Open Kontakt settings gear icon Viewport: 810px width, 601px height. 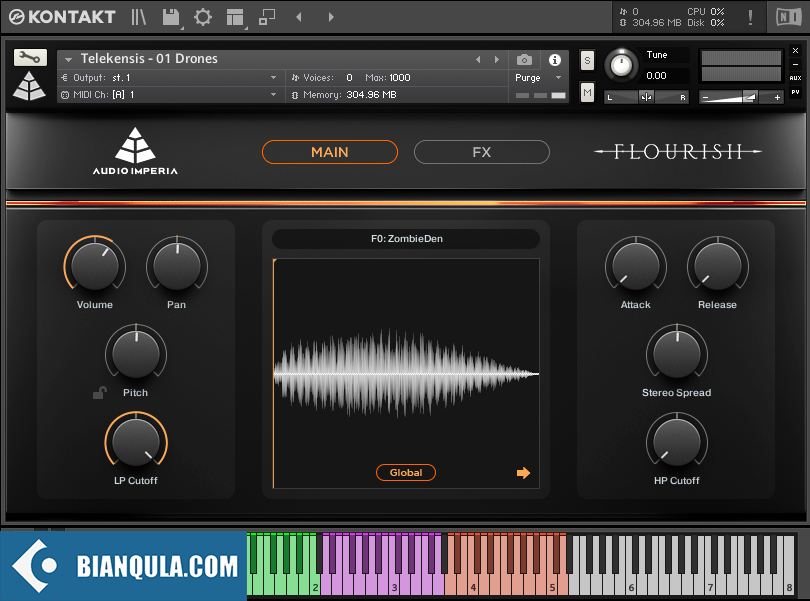[x=202, y=17]
